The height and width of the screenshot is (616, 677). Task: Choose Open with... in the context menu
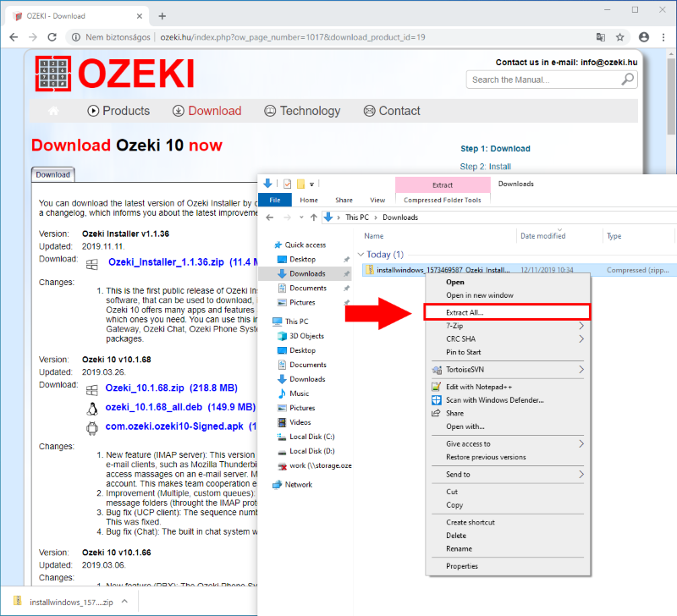(x=508, y=426)
